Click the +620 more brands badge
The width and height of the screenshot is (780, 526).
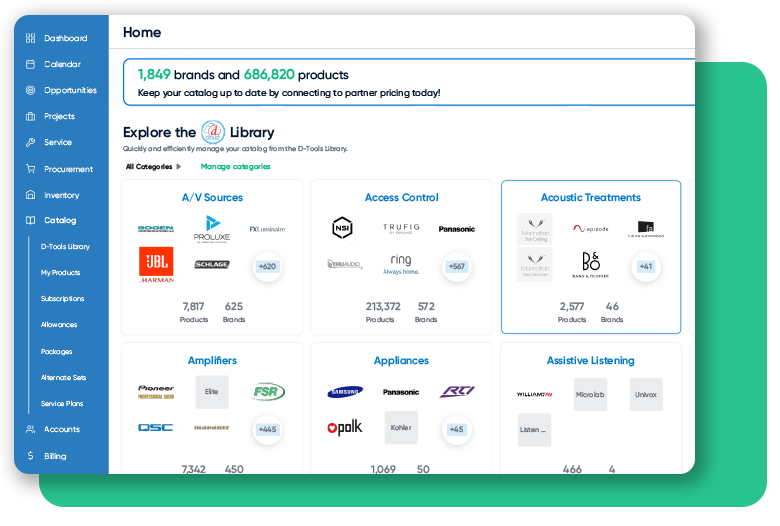coord(267,266)
